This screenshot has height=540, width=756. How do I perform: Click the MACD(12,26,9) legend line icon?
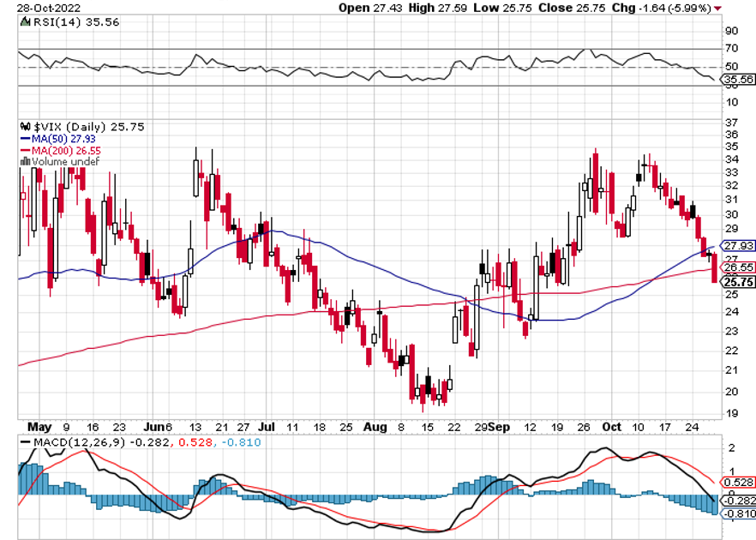pos(23,442)
